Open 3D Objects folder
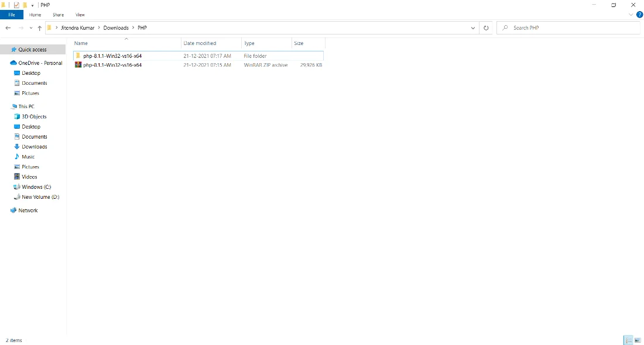 (x=34, y=116)
